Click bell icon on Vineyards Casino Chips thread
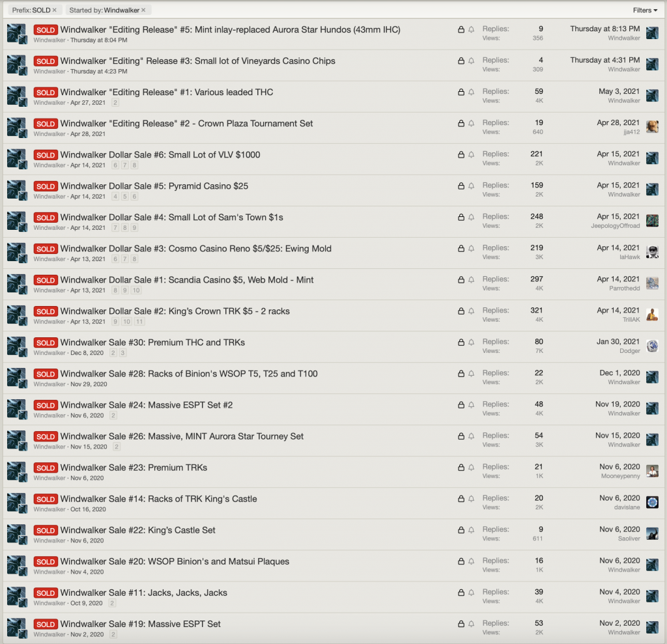 click(x=471, y=61)
